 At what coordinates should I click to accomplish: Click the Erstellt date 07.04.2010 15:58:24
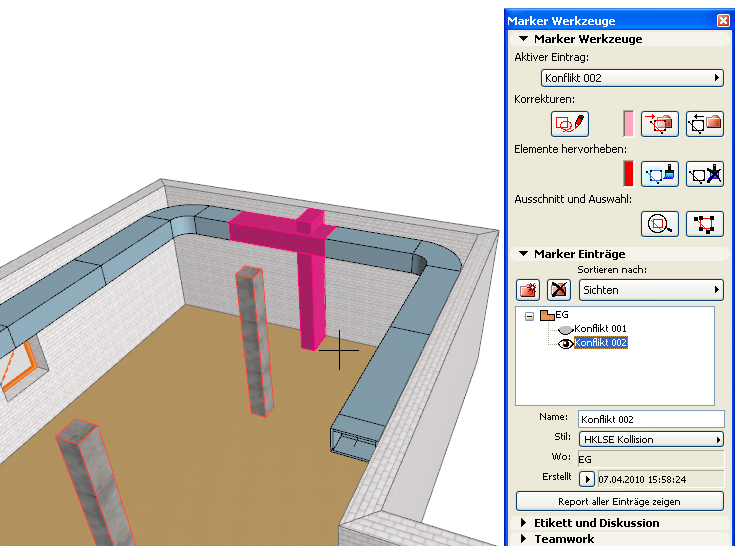(660, 479)
